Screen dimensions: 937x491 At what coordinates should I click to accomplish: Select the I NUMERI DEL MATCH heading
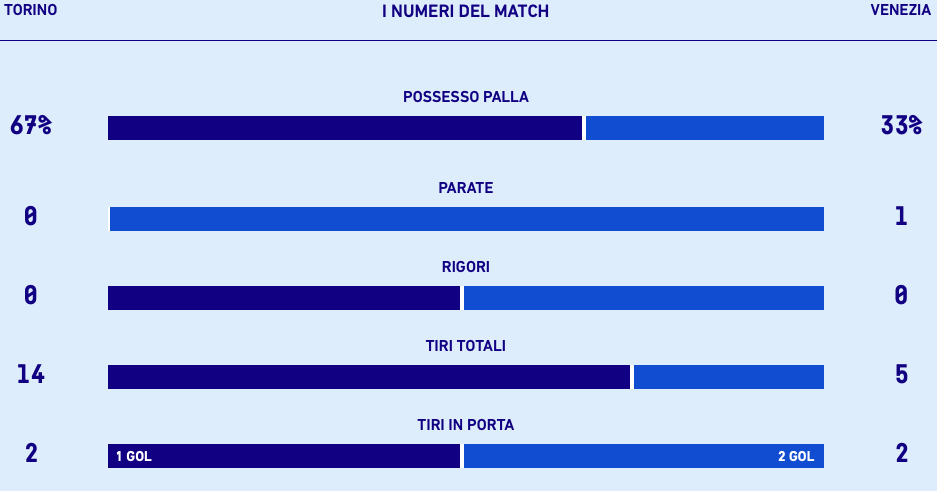point(466,11)
